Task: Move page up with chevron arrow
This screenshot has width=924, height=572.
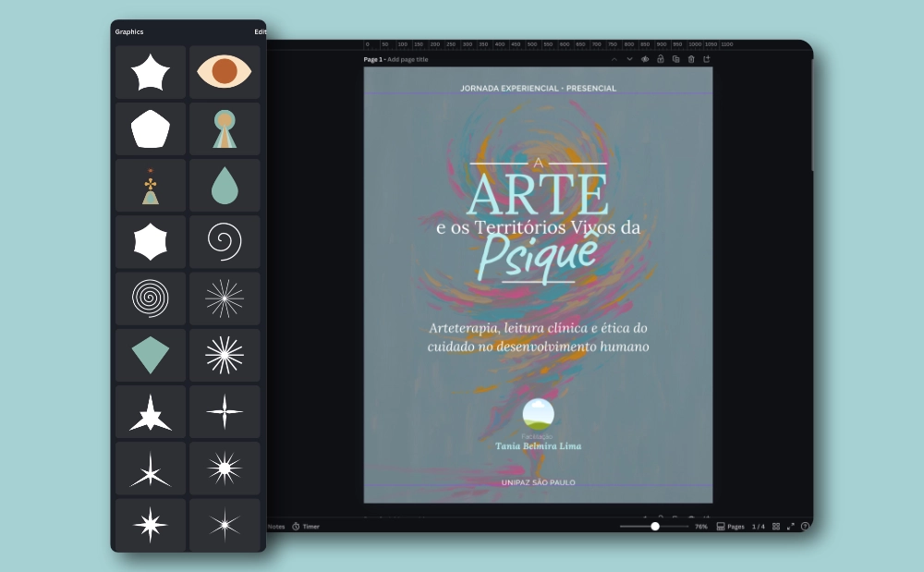Action: coord(614,59)
